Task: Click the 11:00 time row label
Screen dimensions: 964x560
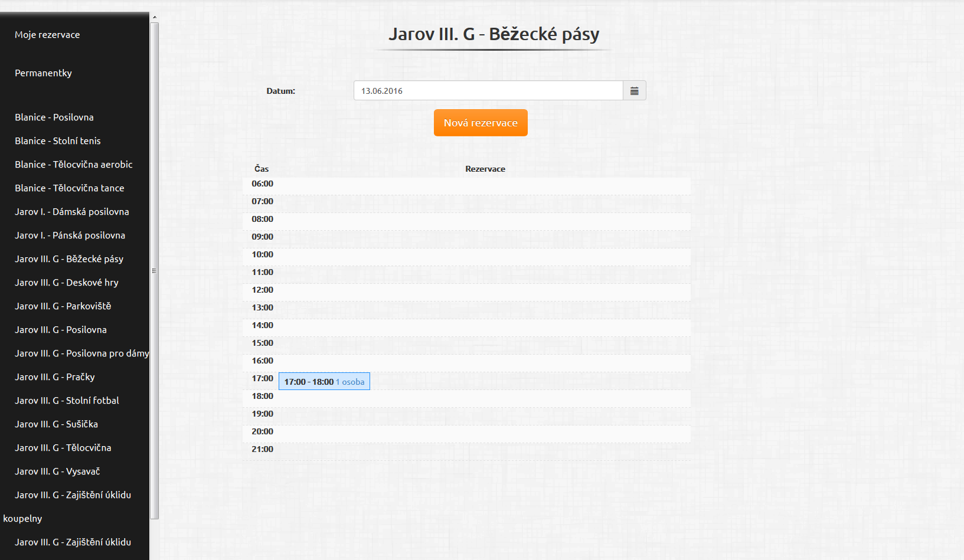Action: 263,272
